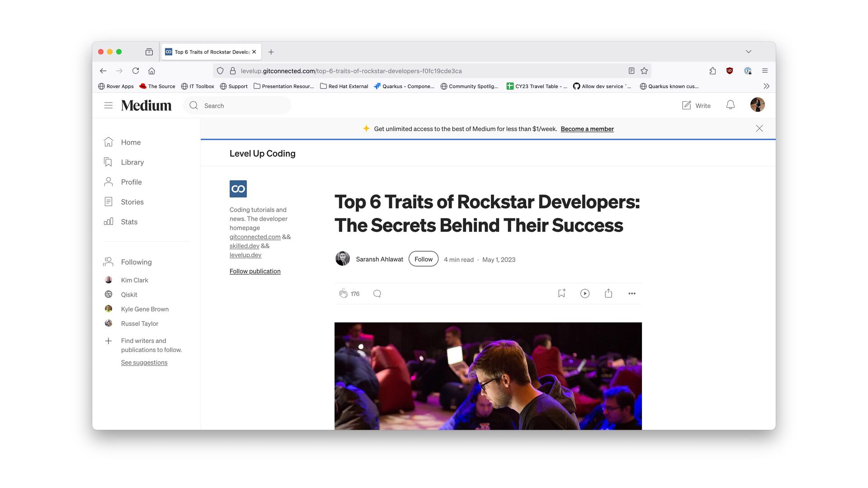The height and width of the screenshot is (488, 868).
Task: Bookmark this page with star icon
Action: (x=644, y=71)
